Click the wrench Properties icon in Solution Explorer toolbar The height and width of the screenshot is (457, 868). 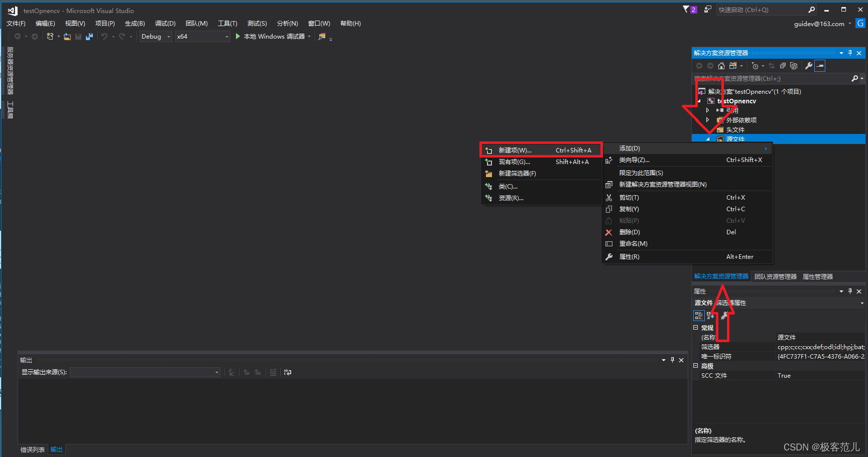coord(809,66)
